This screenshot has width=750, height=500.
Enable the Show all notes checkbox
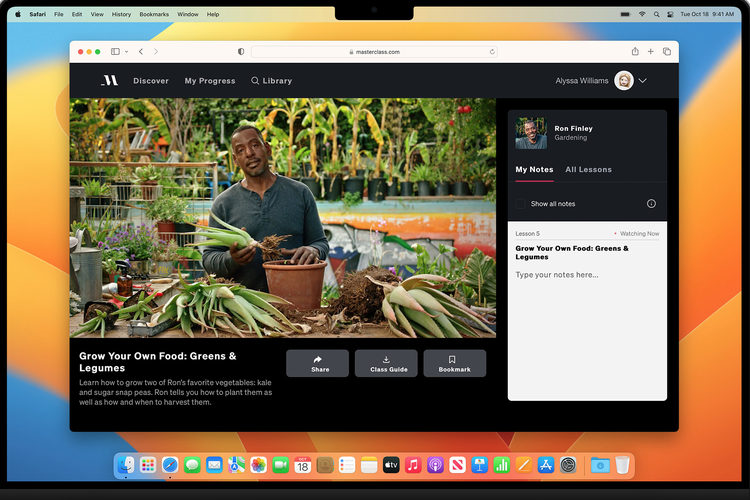(520, 204)
